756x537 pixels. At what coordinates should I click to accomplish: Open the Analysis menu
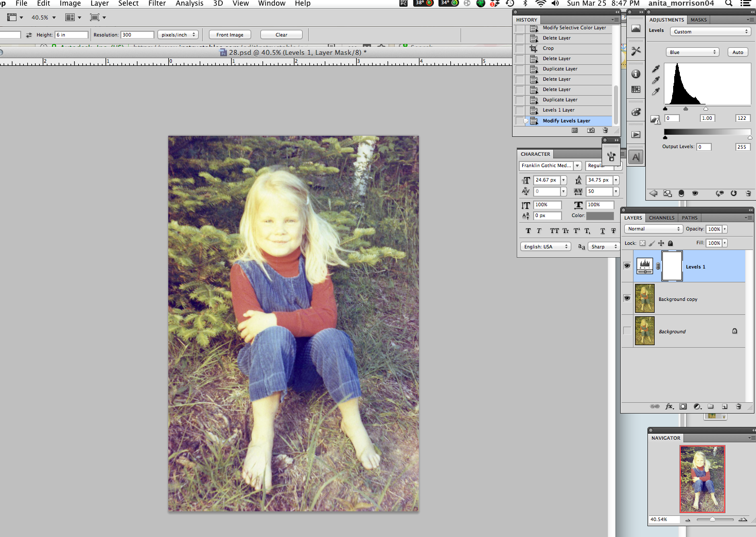189,4
